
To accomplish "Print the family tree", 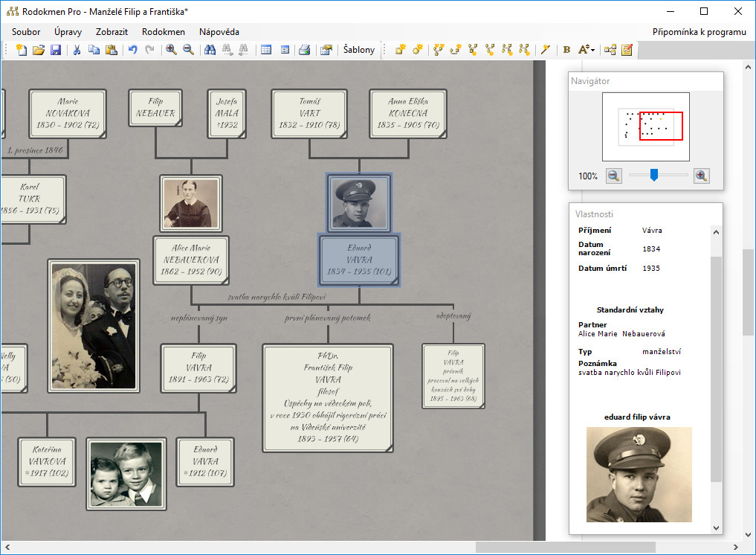I will click(x=304, y=50).
